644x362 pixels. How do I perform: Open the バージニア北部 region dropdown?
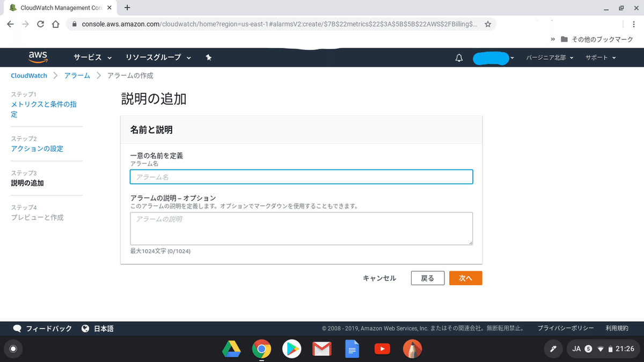tap(547, 57)
